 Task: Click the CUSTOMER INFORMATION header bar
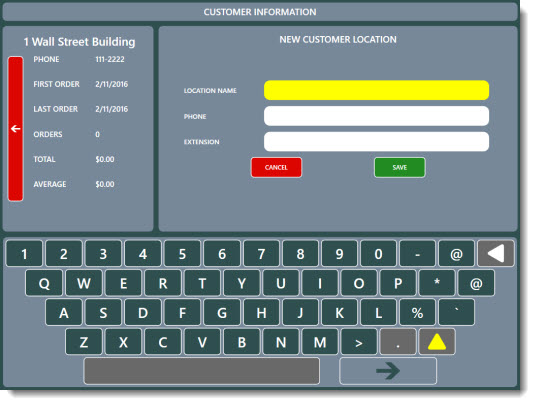(x=260, y=12)
